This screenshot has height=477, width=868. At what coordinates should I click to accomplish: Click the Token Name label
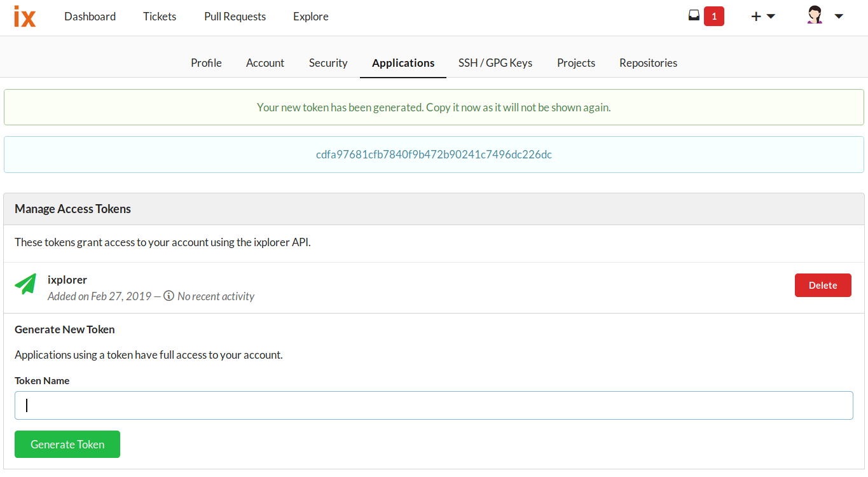pyautogui.click(x=42, y=381)
